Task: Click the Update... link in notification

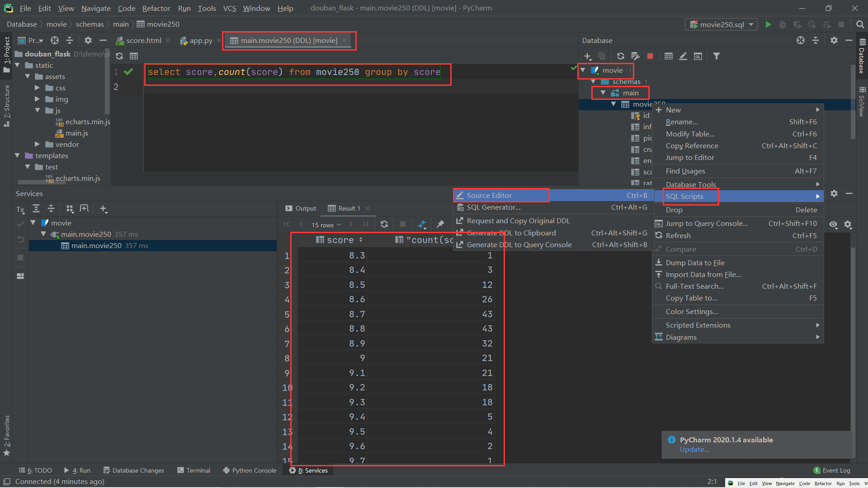Action: tap(694, 450)
